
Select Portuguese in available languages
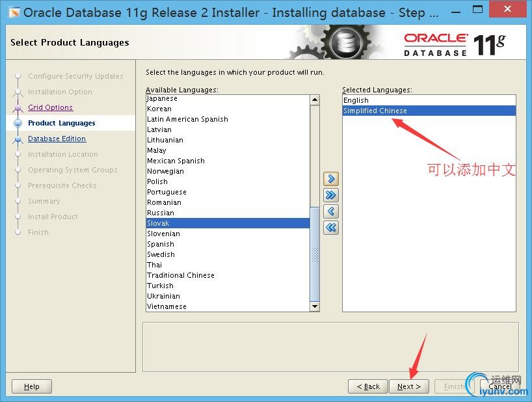(228, 192)
